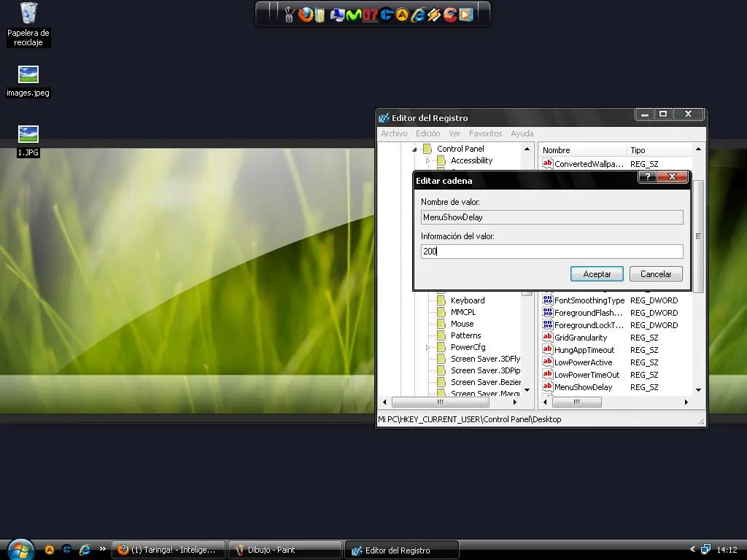
Task: Collapse the Control Panel tree node
Action: (414, 149)
